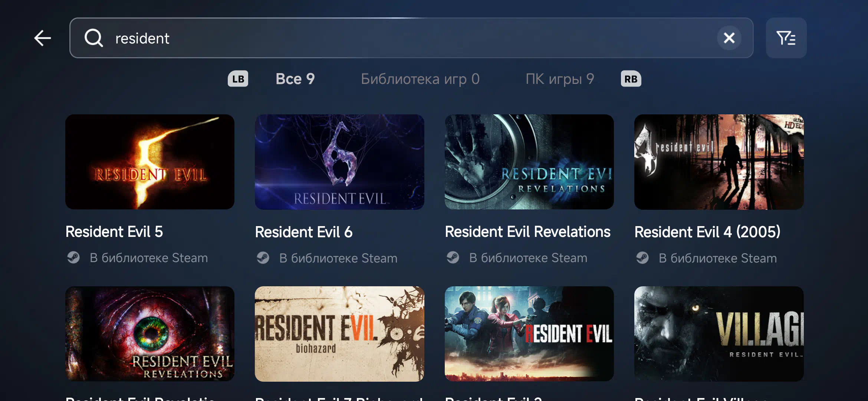
Task: Click Steam icon under Resident Evil 6
Action: click(x=263, y=258)
